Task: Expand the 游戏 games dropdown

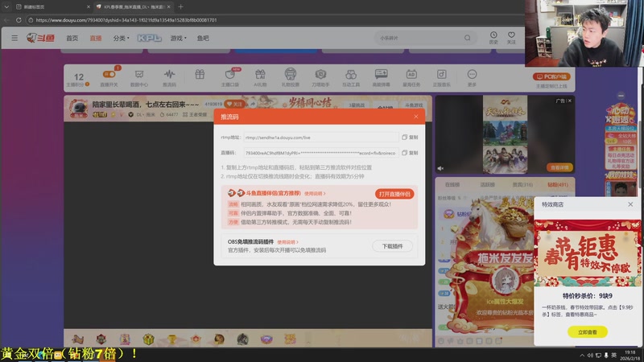Action: click(x=178, y=38)
